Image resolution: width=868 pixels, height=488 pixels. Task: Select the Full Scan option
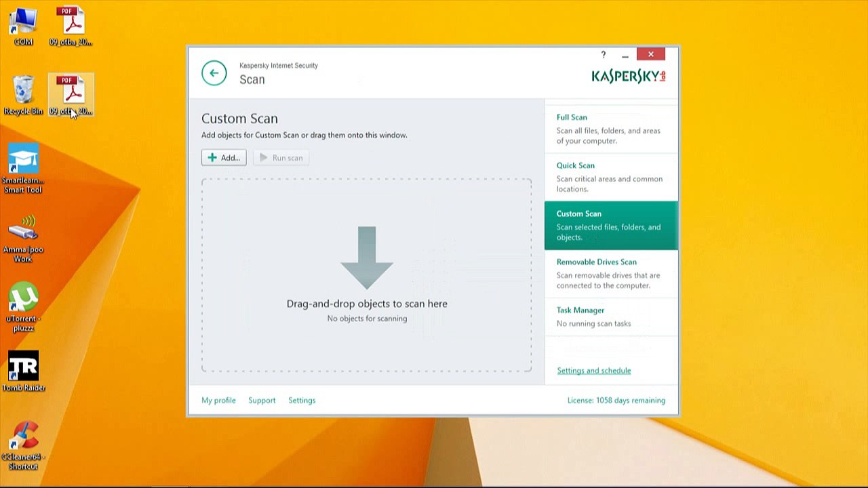(611, 129)
